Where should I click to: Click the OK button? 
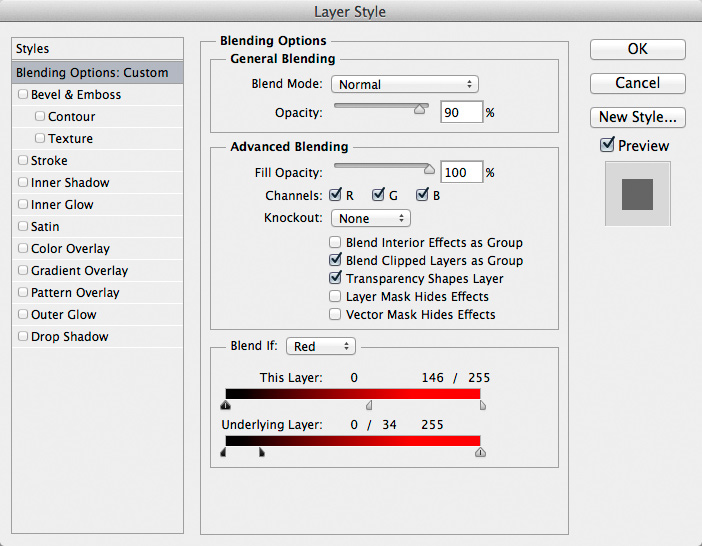click(x=638, y=49)
